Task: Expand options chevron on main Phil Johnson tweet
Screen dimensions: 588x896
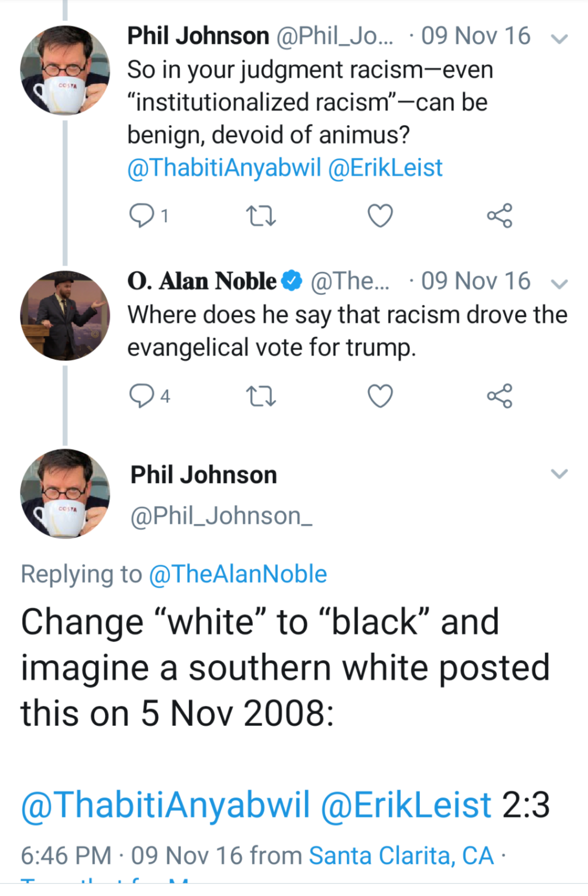Action: [559, 473]
